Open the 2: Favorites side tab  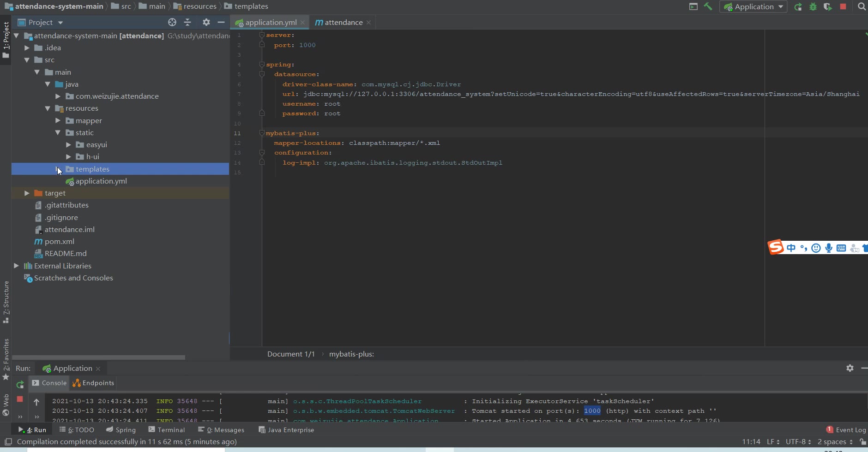click(x=6, y=359)
